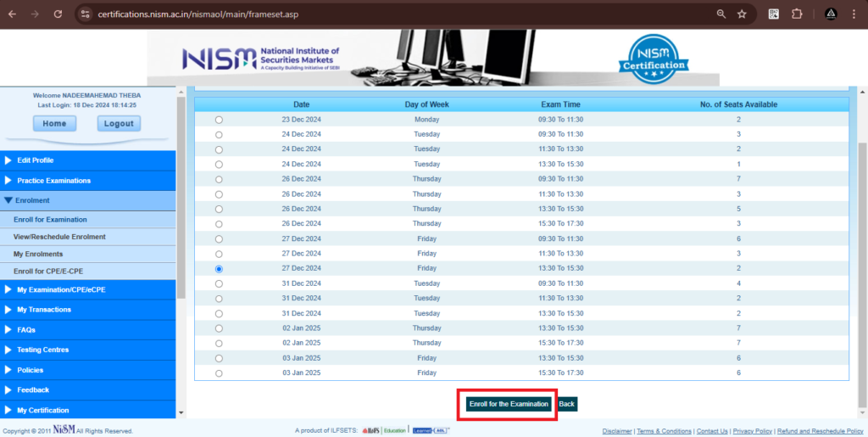Click the NISM logo in the banner
868x437 pixels.
point(261,59)
